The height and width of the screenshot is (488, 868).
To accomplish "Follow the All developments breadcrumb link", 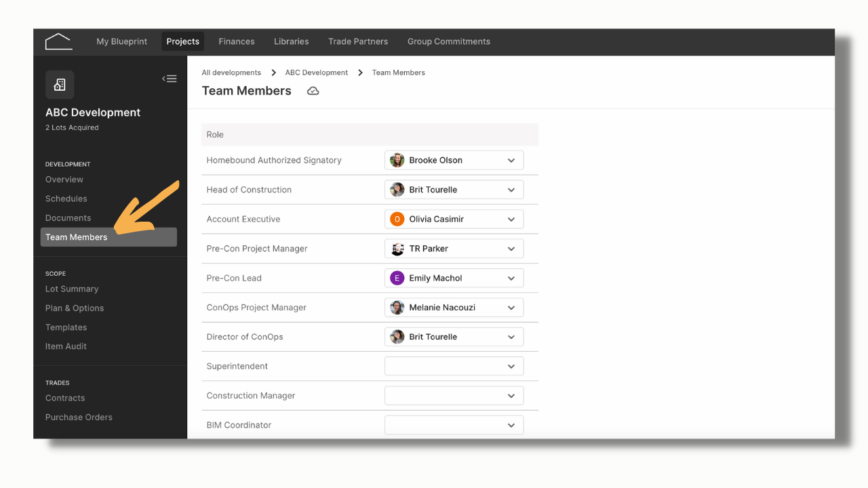I will 231,73.
